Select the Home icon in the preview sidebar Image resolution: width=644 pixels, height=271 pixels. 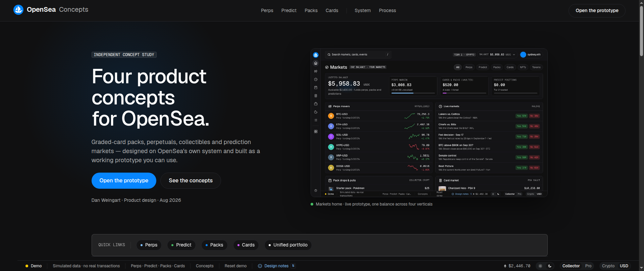point(316,63)
